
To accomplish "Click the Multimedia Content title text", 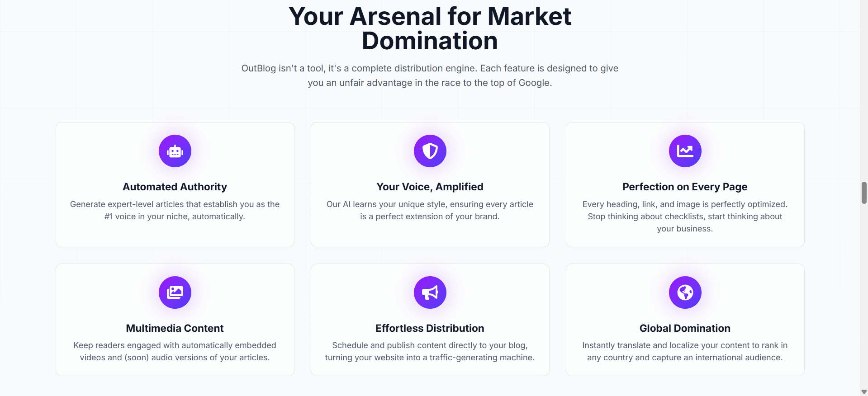I will click(175, 329).
